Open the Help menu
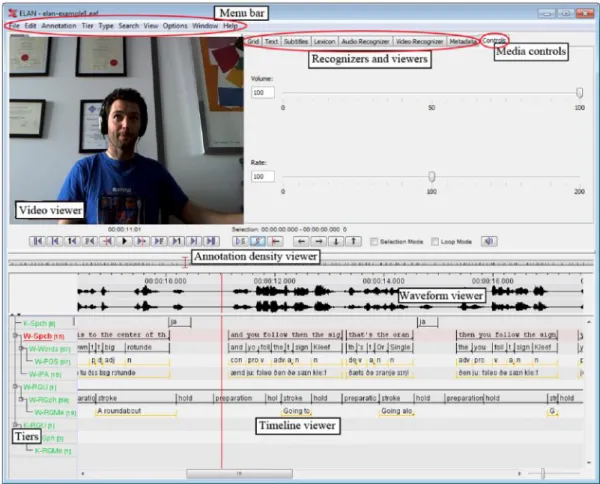The width and height of the screenshot is (600, 484). pos(230,26)
